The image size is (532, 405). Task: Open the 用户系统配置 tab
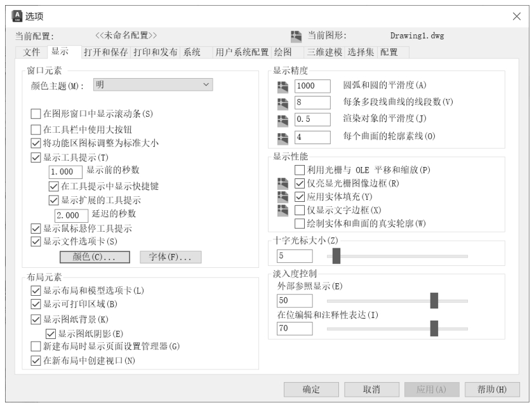[242, 52]
